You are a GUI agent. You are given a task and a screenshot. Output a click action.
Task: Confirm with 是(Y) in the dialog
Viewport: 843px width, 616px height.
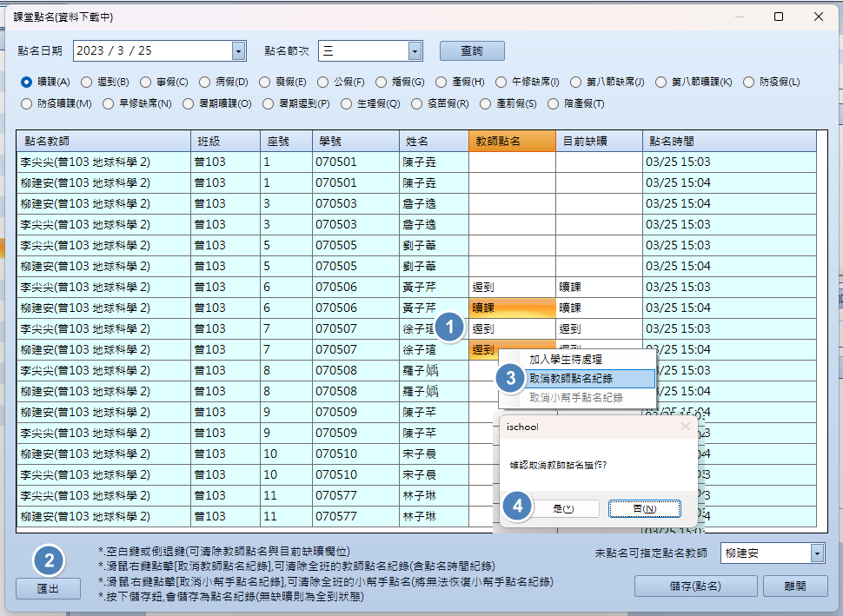tap(564, 508)
